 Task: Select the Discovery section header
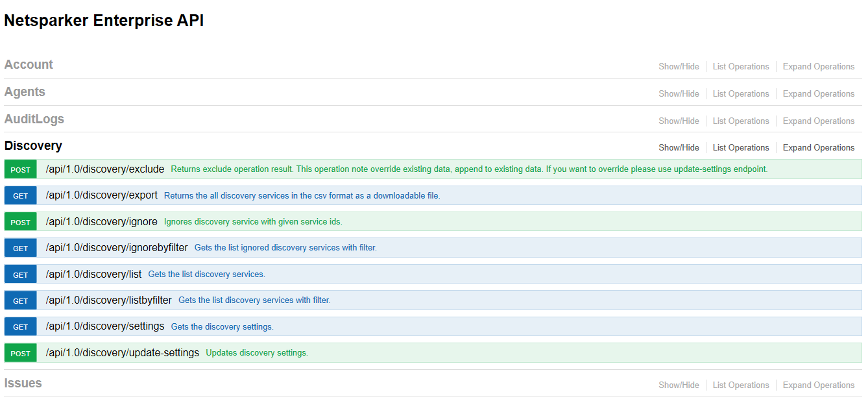(32, 145)
